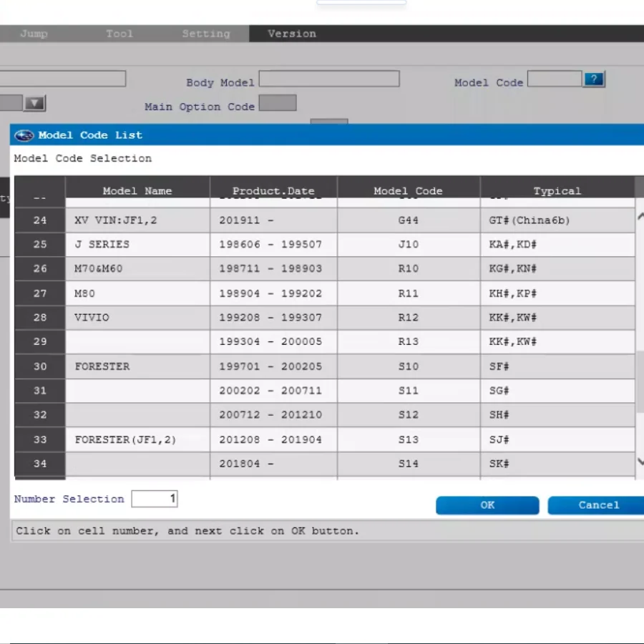The height and width of the screenshot is (644, 644).
Task: Select row number 29 cell
Action: 40,342
